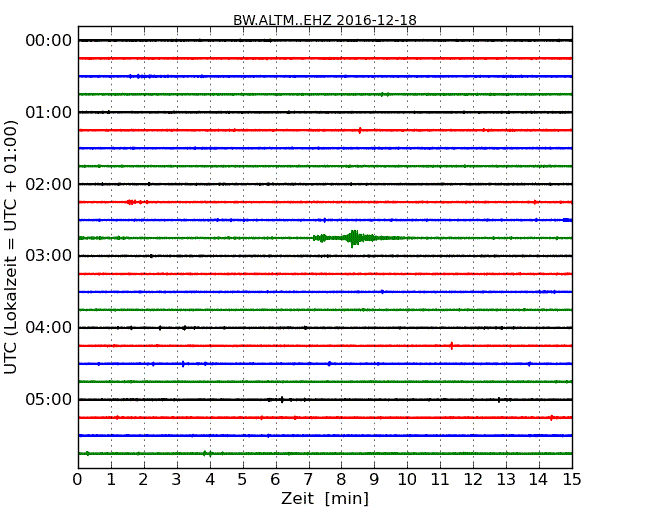Click x-axis tick label 3
This screenshot has width=650, height=520.
click(x=177, y=479)
